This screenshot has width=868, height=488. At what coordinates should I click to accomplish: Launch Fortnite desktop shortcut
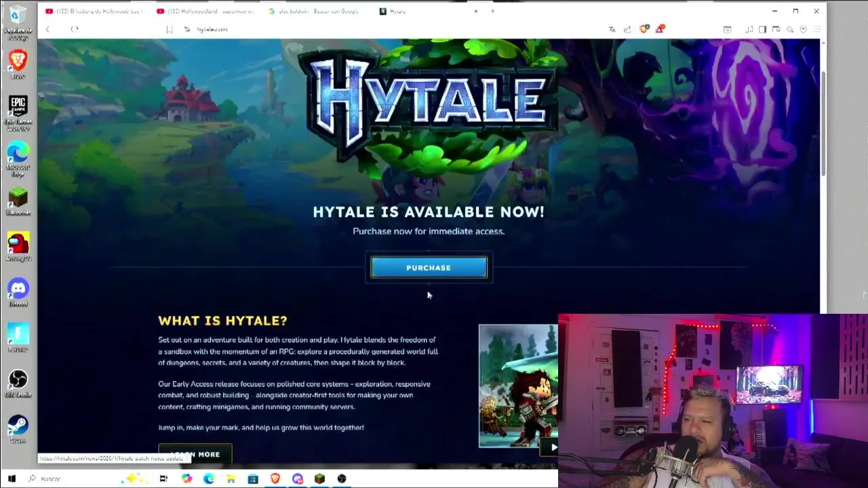pos(18,338)
